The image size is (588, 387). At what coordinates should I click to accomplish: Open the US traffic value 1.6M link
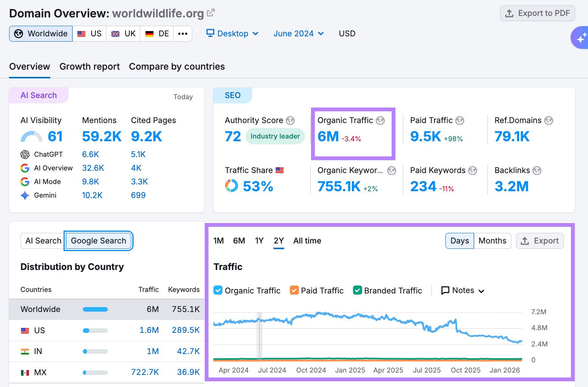point(149,330)
